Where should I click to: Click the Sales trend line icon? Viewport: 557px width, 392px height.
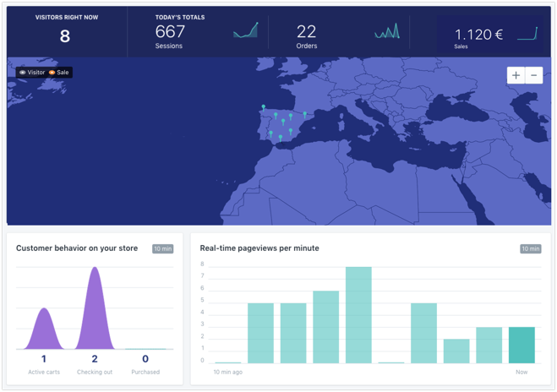click(x=527, y=34)
